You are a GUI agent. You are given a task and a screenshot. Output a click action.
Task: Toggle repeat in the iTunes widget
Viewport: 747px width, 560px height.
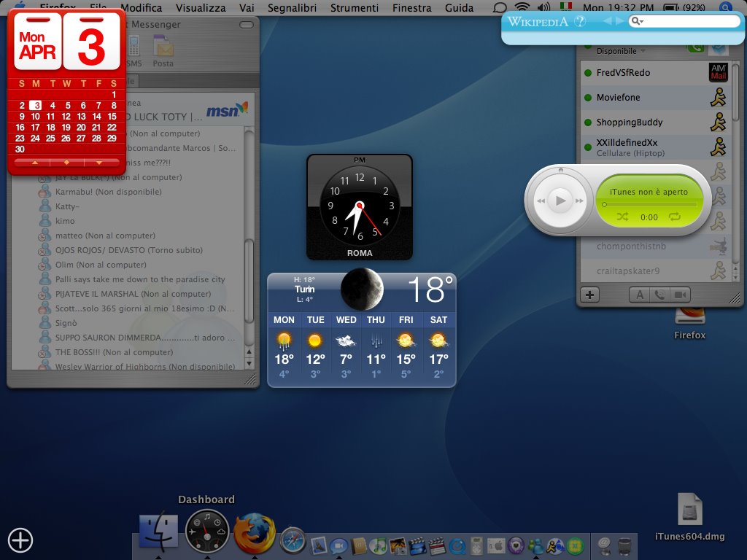(x=675, y=217)
